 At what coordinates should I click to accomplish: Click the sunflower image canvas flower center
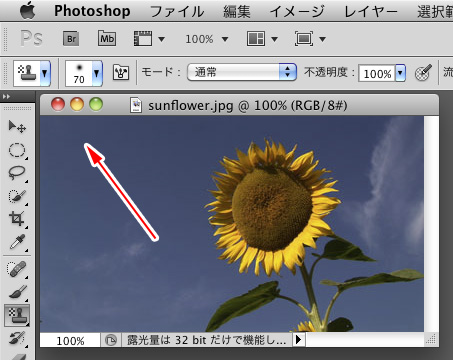coord(272,210)
